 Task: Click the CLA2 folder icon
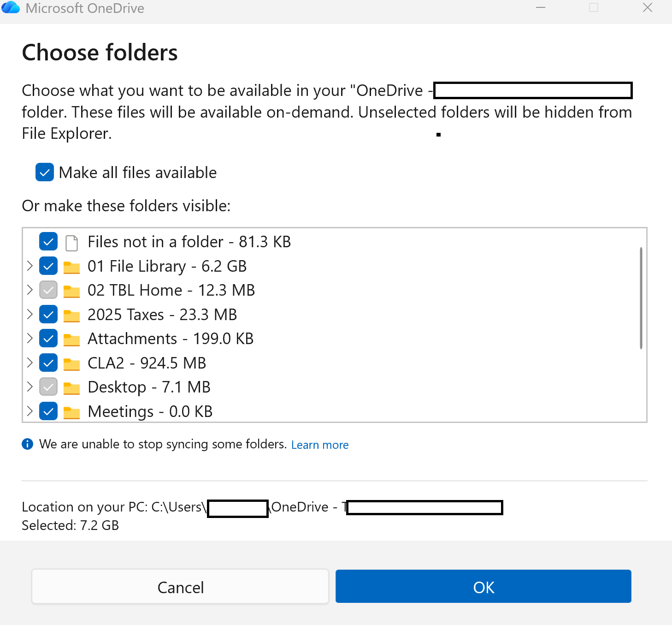point(71,364)
